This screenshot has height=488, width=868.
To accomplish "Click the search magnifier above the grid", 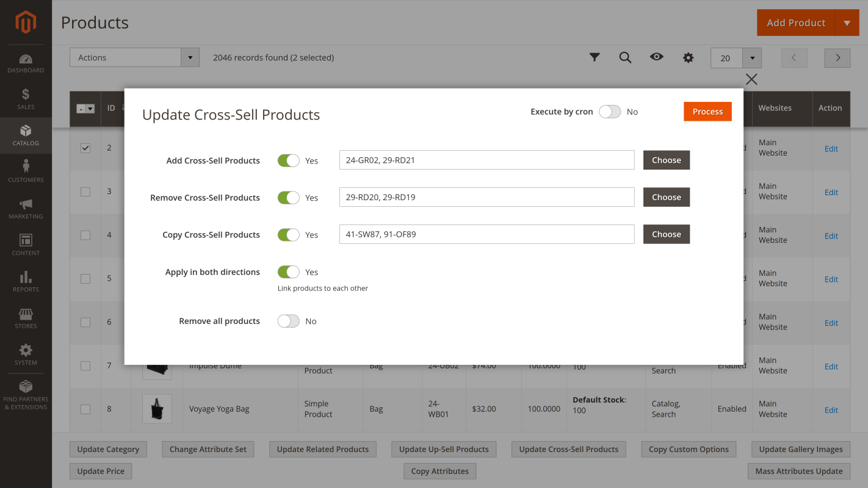I will (x=625, y=57).
